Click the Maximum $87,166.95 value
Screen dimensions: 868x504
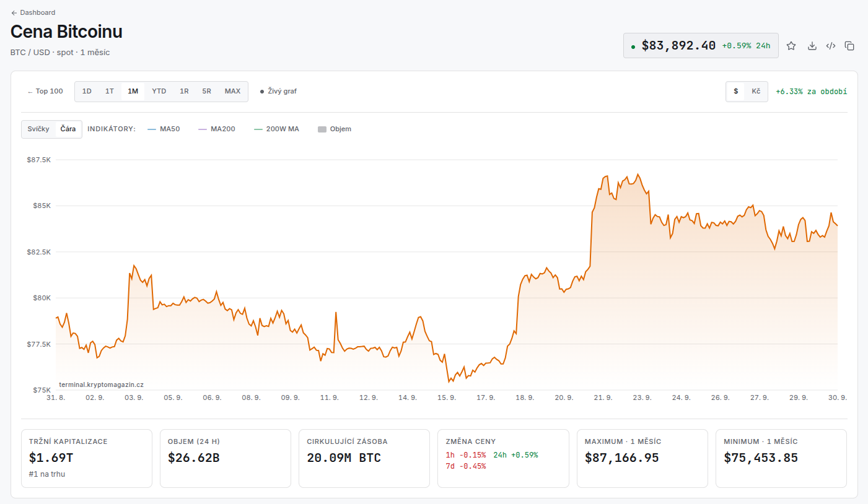click(x=622, y=458)
